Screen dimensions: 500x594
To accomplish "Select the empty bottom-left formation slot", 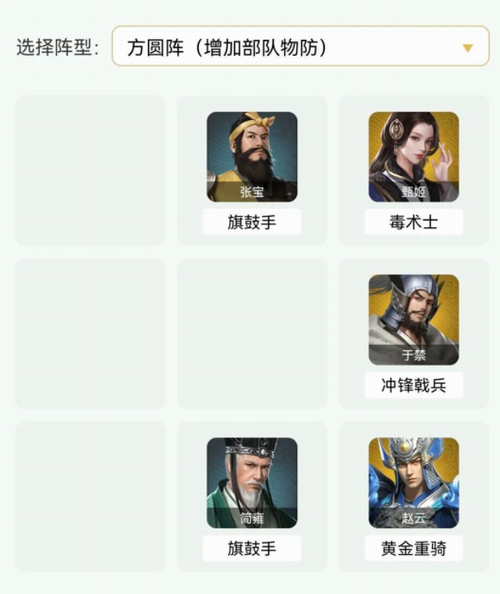I will click(x=90, y=496).
